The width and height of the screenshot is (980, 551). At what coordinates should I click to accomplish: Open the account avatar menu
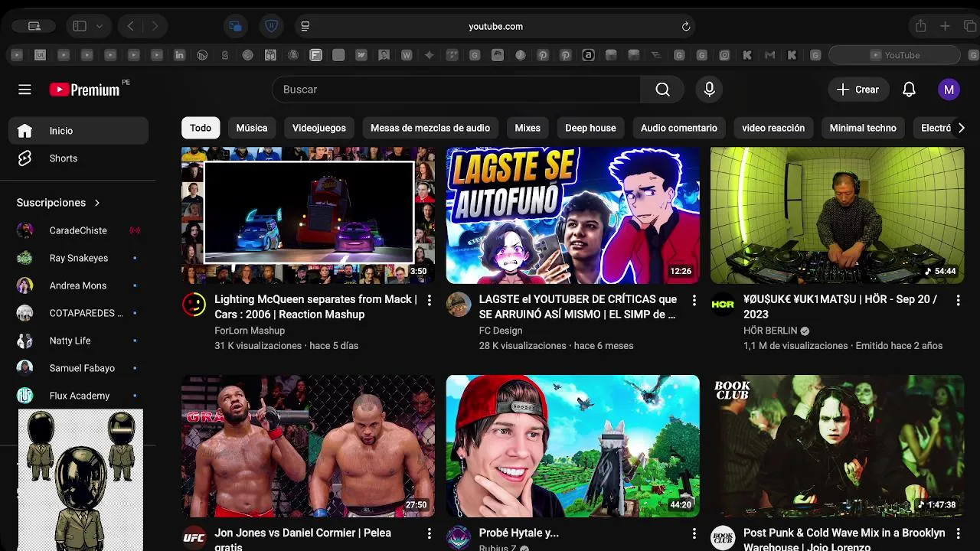click(949, 90)
